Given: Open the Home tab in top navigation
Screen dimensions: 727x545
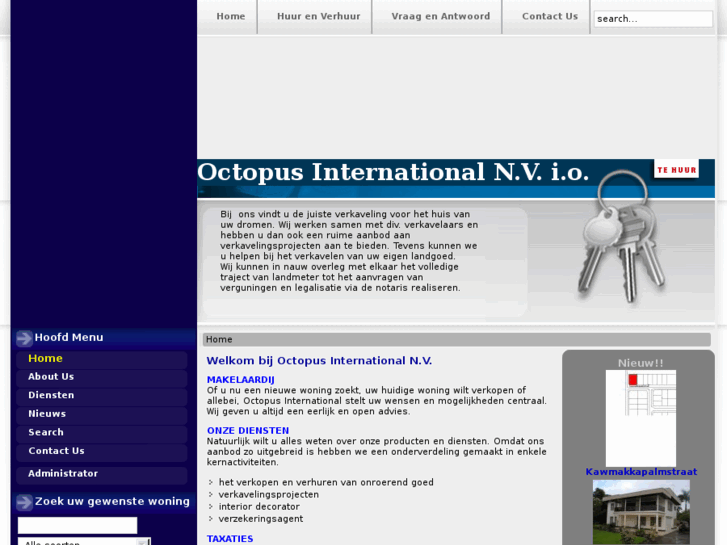Looking at the screenshot, I should pos(230,16).
